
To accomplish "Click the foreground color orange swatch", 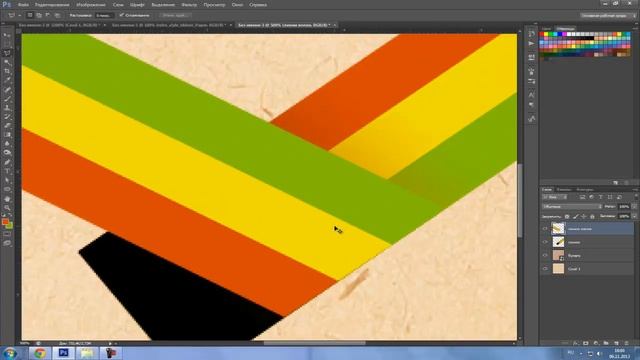I will pyautogui.click(x=5, y=222).
